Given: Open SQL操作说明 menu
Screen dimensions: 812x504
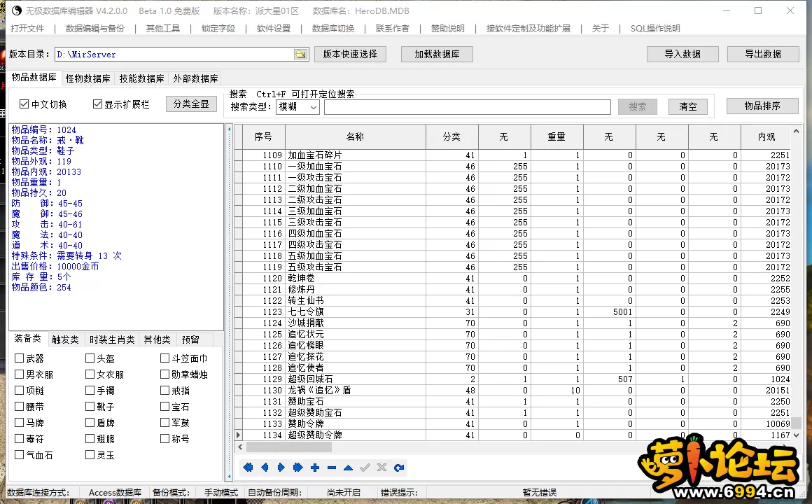Looking at the screenshot, I should (x=655, y=29).
